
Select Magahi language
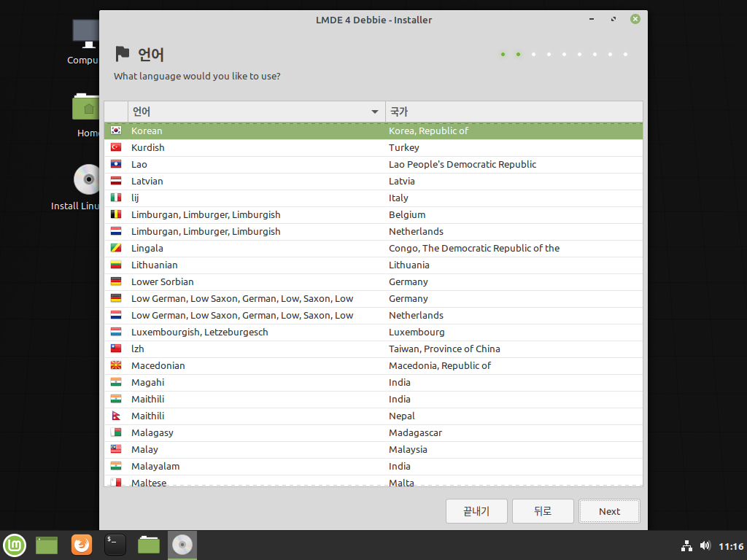[x=373, y=382]
